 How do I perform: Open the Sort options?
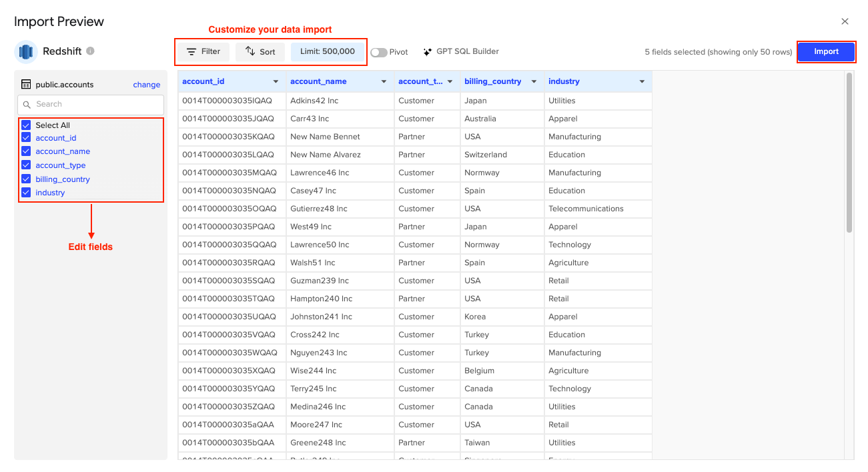260,52
